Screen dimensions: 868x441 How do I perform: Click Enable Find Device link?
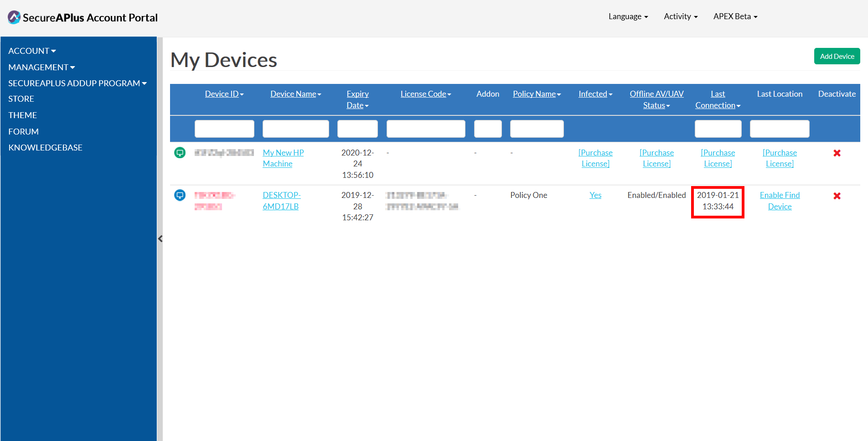tap(780, 201)
